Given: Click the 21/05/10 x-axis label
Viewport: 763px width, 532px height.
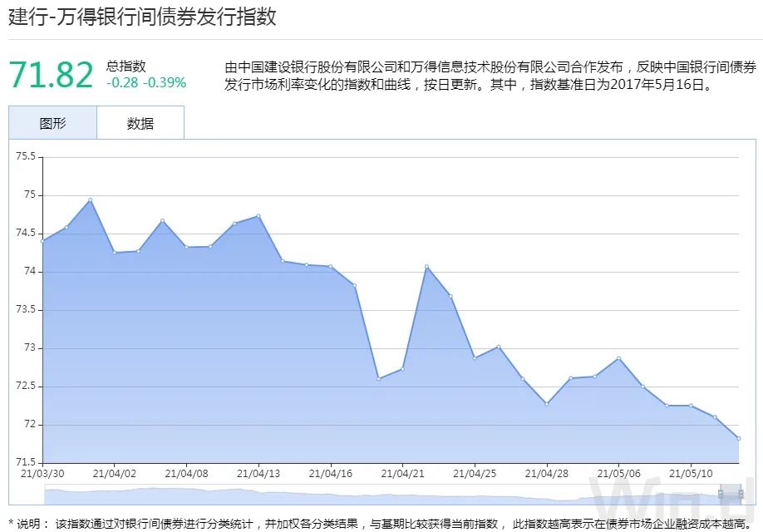Looking at the screenshot, I should coord(691,474).
